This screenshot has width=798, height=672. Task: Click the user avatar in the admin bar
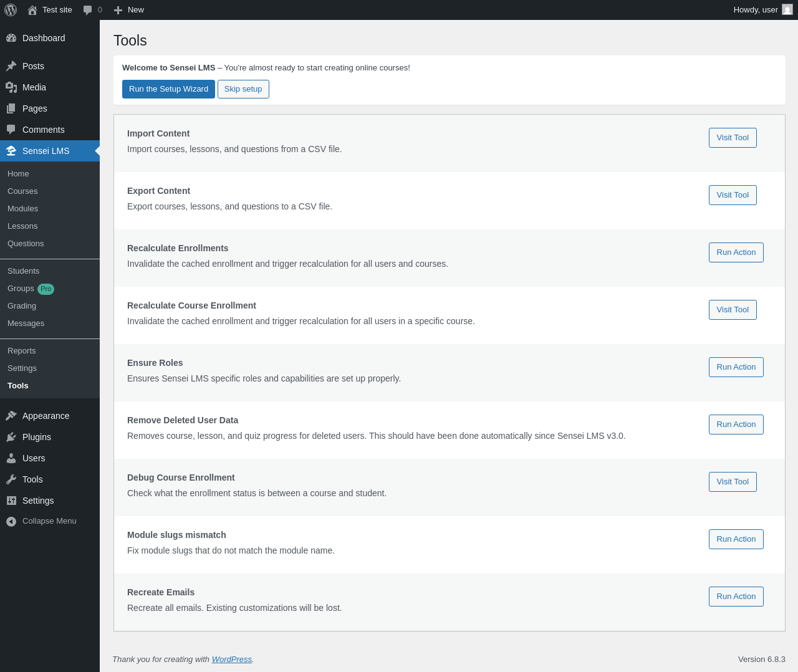point(787,10)
